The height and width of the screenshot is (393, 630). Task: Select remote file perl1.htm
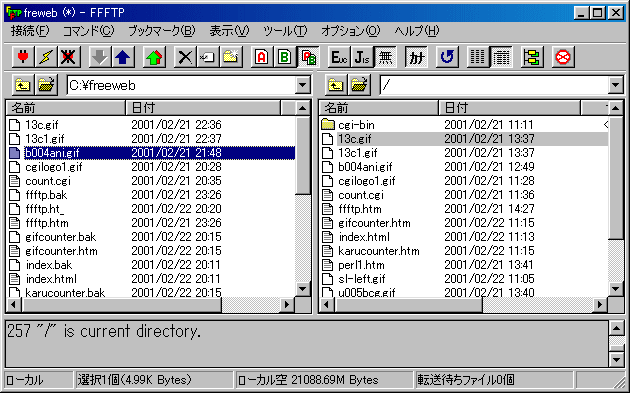point(361,265)
